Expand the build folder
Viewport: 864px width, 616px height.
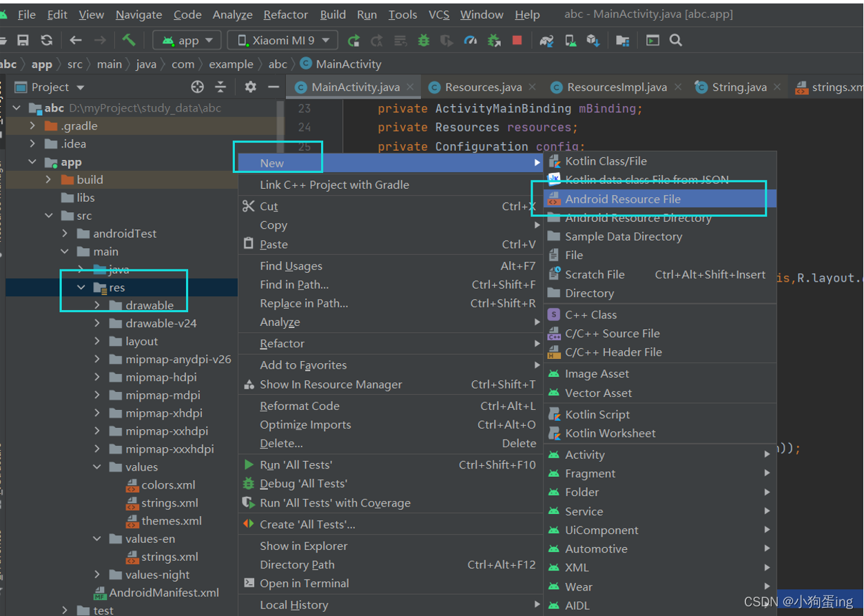point(48,179)
